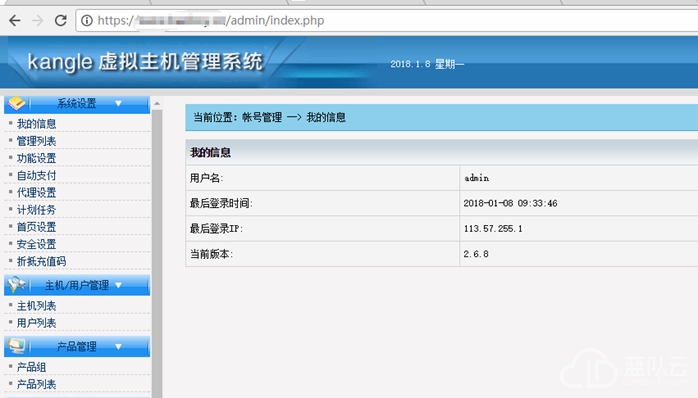The image size is (698, 398).
Task: Collapse the 系统设置 section arrow
Action: tap(118, 103)
